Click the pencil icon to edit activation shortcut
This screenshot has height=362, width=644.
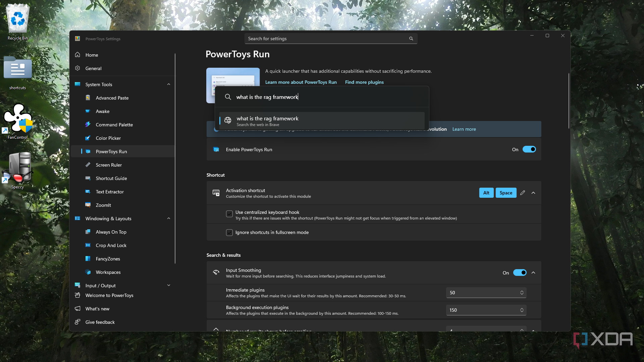pyautogui.click(x=523, y=193)
